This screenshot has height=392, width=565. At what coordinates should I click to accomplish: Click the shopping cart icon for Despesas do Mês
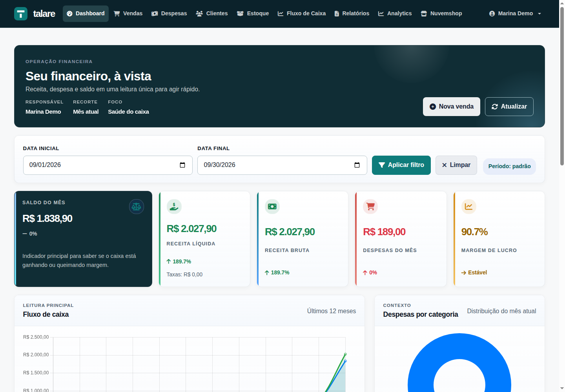[x=370, y=207]
